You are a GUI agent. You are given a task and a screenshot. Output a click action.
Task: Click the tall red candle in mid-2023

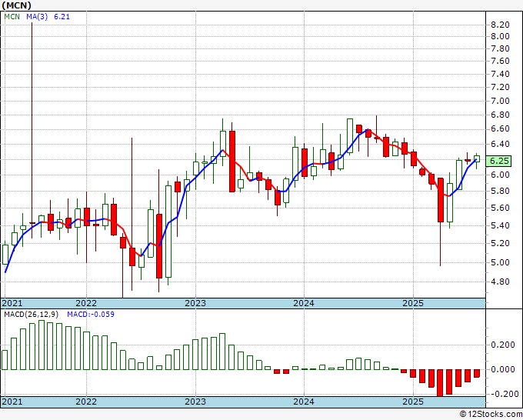pyautogui.click(x=232, y=162)
